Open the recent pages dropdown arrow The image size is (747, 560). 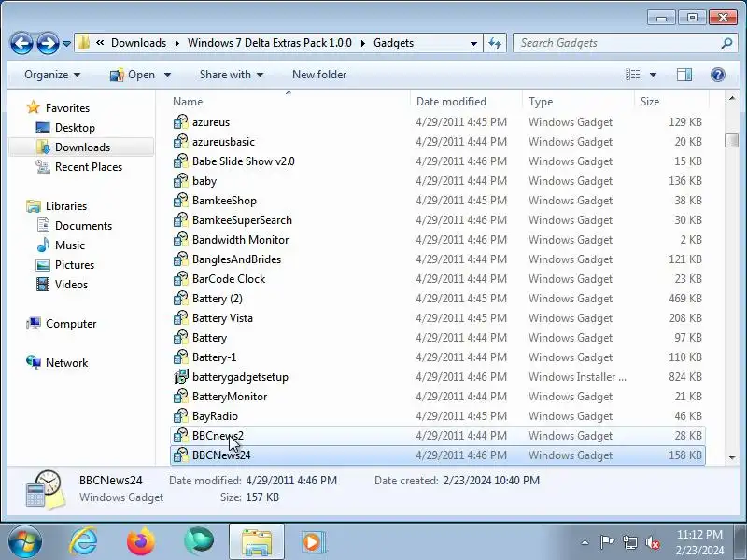[x=66, y=43]
